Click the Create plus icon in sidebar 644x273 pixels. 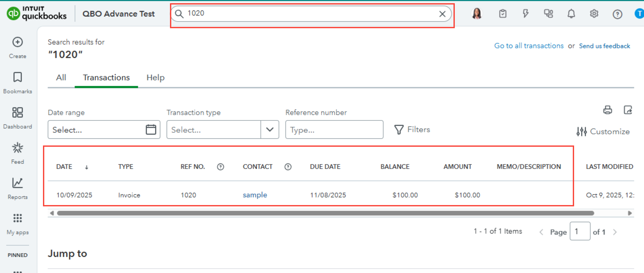pyautogui.click(x=17, y=42)
